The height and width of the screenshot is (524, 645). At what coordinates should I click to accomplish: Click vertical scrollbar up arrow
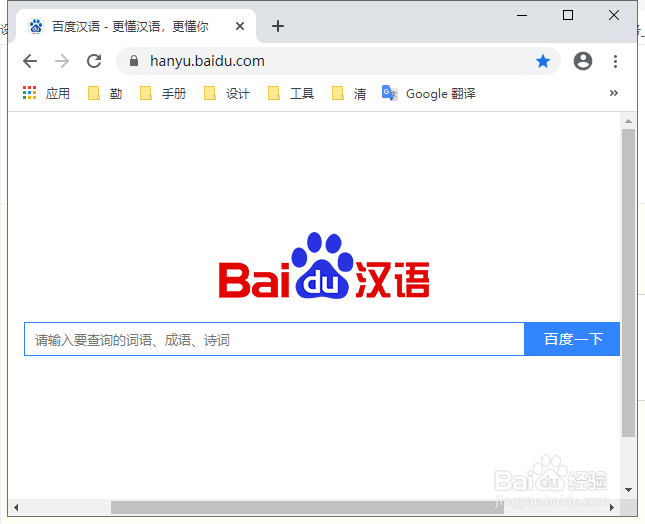pos(628,121)
